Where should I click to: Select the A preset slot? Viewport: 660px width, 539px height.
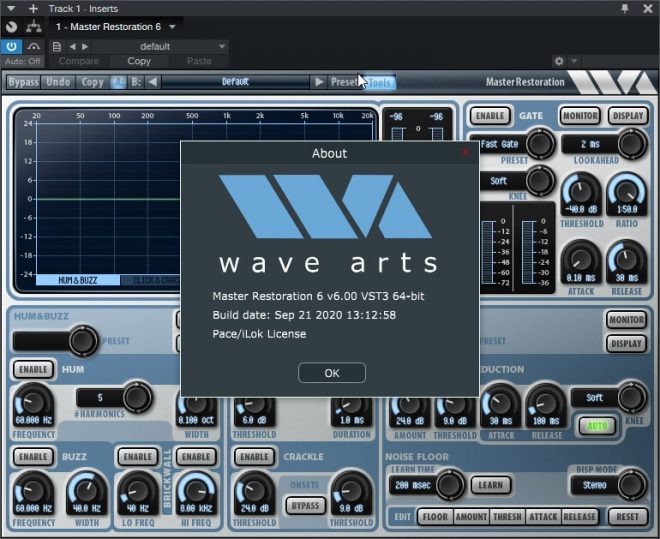coord(119,82)
